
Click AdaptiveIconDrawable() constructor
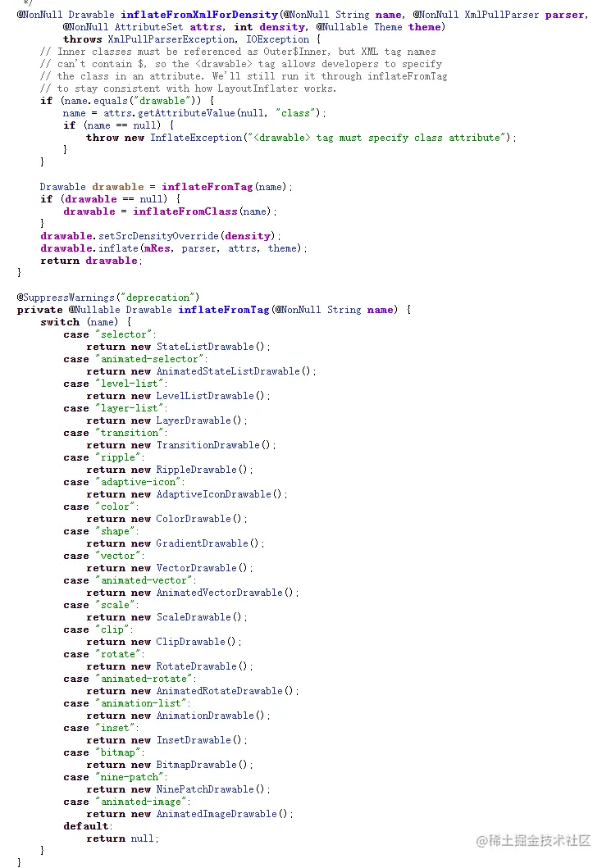click(x=219, y=494)
